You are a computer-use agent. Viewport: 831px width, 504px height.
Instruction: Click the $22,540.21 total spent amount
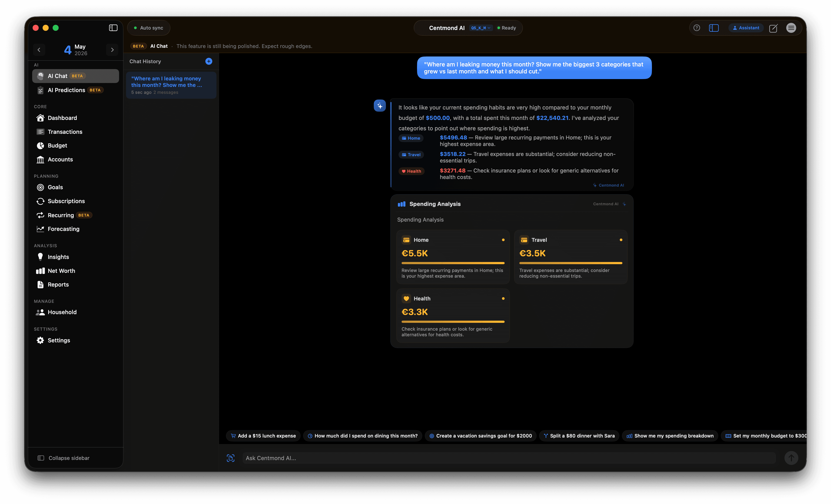(x=552, y=118)
